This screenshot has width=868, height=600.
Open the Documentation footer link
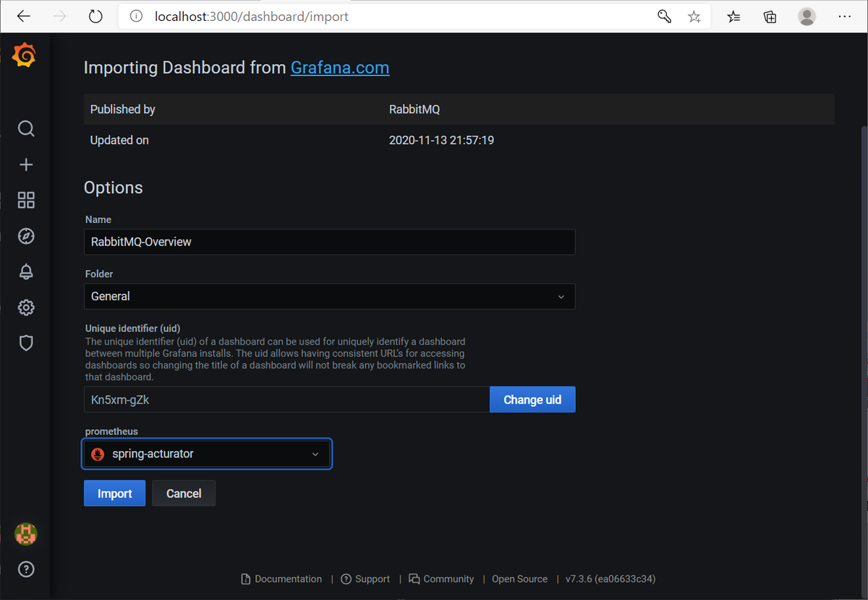(281, 579)
